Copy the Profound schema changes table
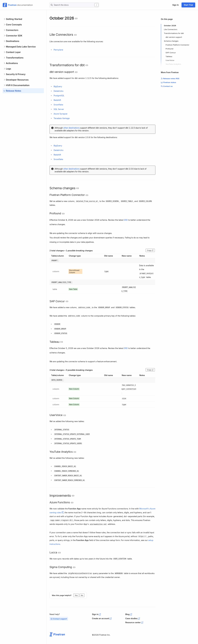This screenshot has height=644, width=198. point(150,250)
